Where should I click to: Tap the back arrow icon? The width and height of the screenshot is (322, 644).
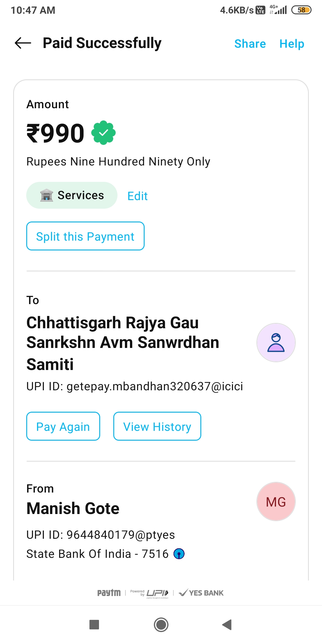(x=23, y=43)
